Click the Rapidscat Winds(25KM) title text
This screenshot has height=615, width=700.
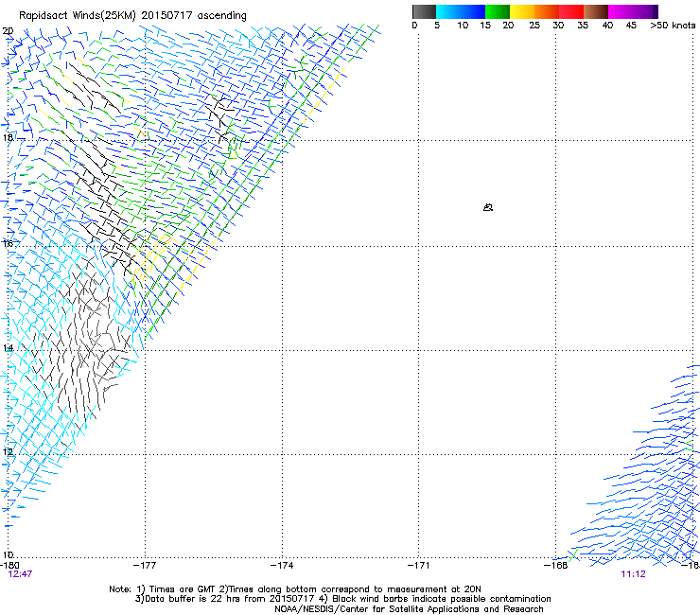132,16
